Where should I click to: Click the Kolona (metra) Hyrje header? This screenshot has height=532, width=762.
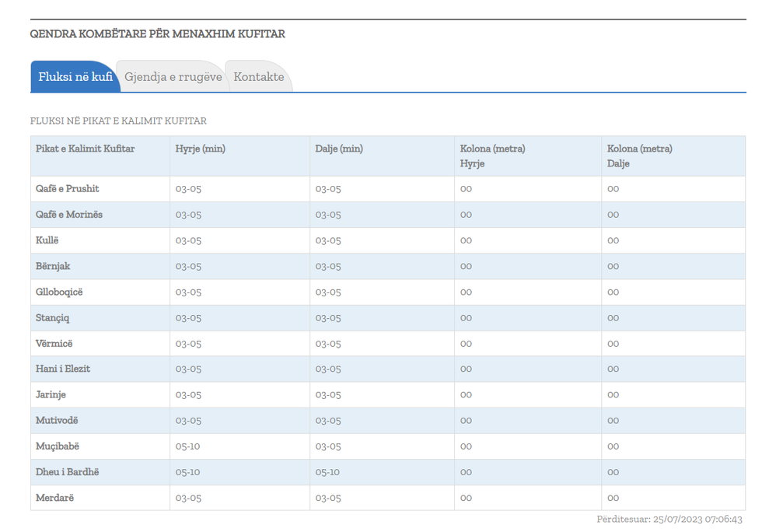pos(492,156)
